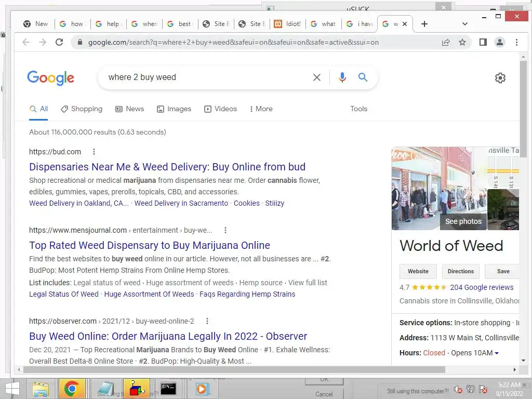Open a new browser tab
This screenshot has height=399, width=532.
point(424,24)
